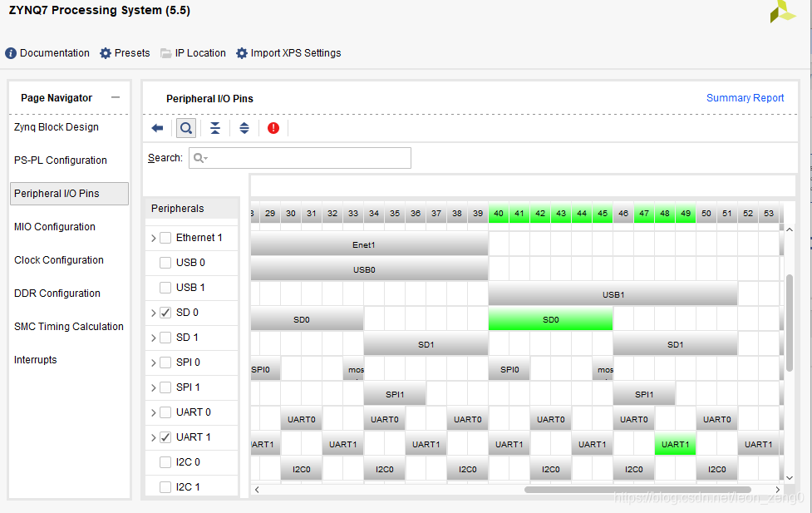Open Documentation from the top toolbar
Viewport: 812px width, 513px height.
click(x=47, y=53)
